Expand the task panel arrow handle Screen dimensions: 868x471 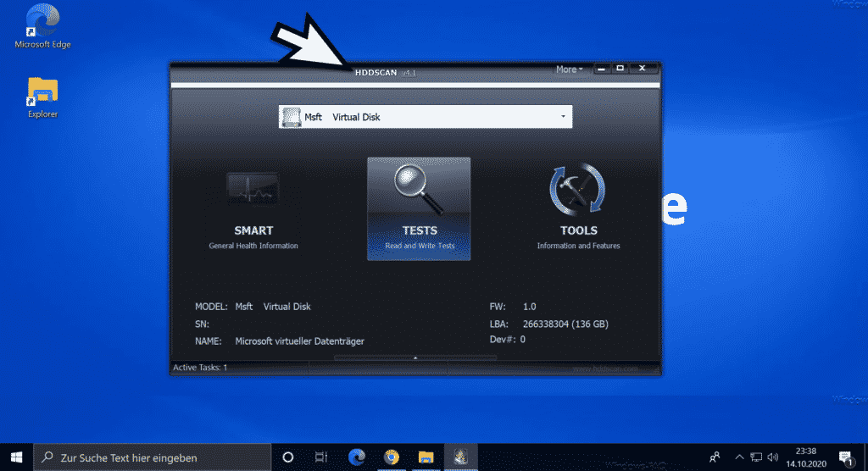[415, 358]
